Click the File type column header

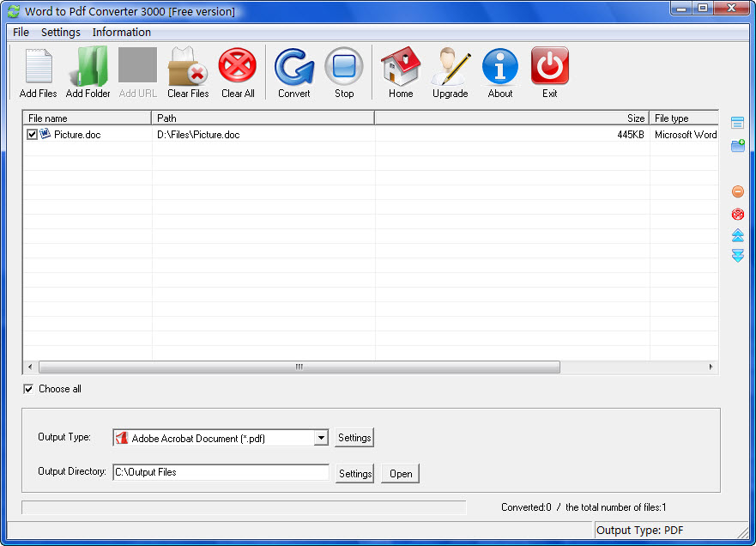pos(684,118)
